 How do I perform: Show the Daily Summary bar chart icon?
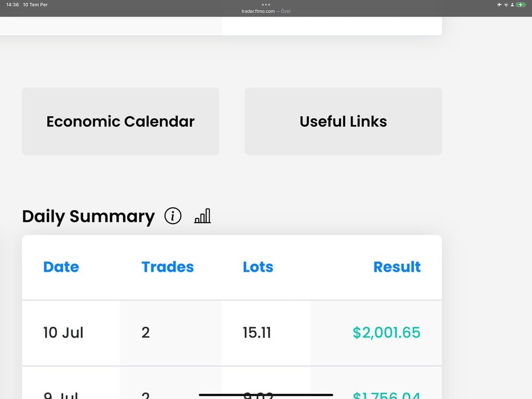click(x=203, y=215)
